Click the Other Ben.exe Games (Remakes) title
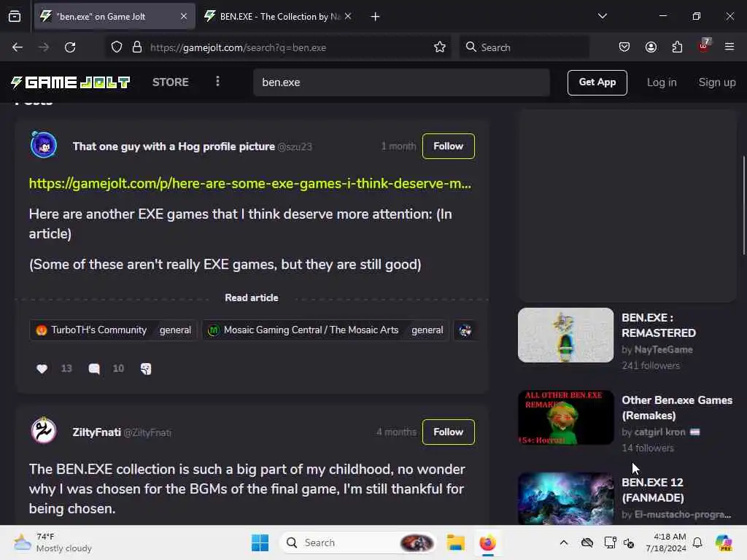Screen dimensions: 747x560 677,408
